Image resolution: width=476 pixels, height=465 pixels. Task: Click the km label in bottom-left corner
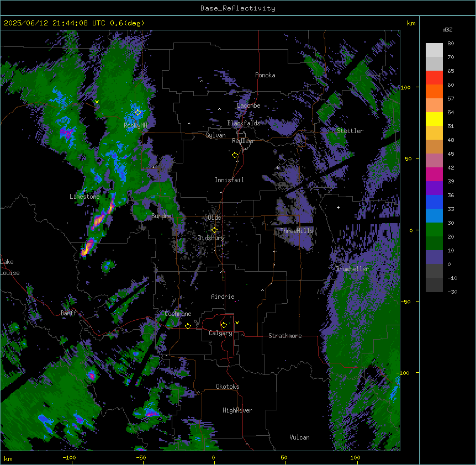[x=8, y=459]
